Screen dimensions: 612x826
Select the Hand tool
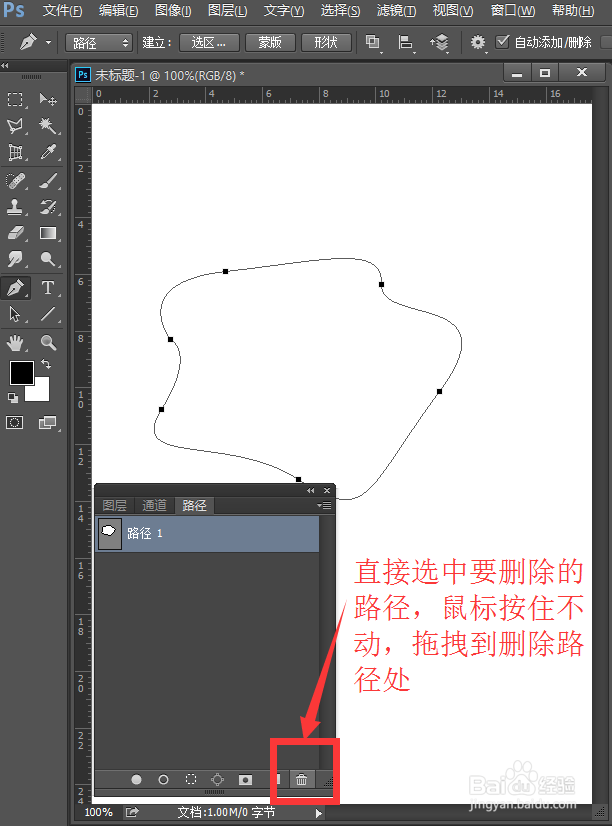point(15,343)
